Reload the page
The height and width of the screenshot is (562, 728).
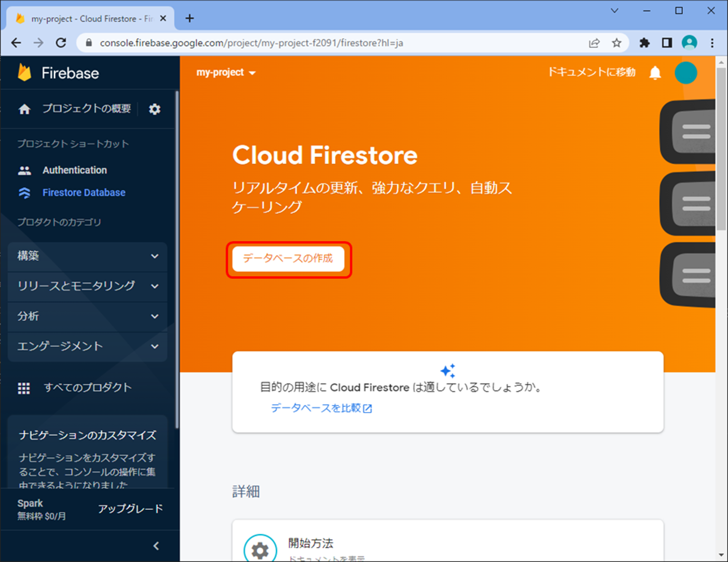pos(61,43)
